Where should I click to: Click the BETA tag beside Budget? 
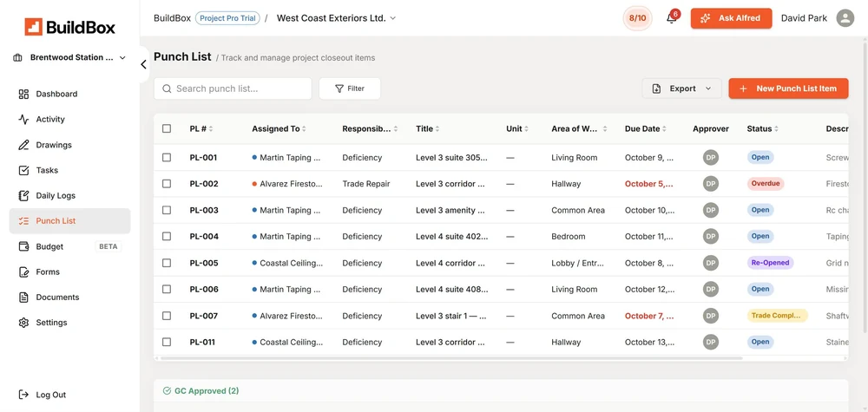pos(108,246)
